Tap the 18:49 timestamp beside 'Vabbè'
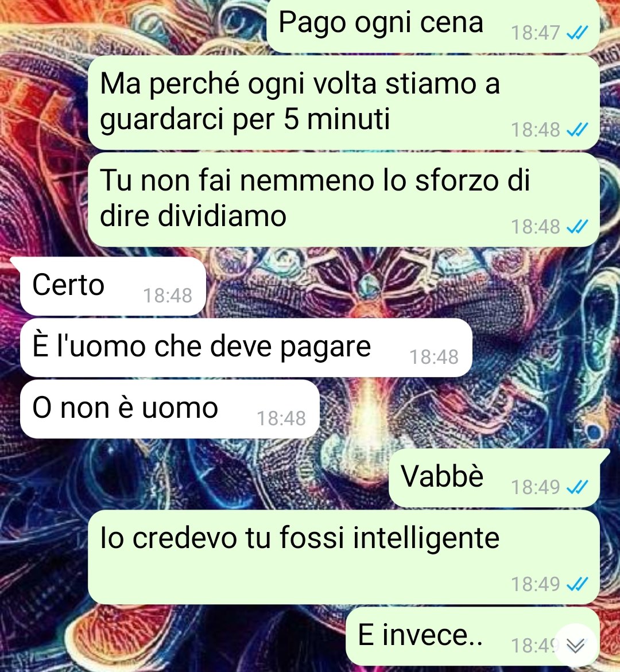This screenshot has height=672, width=620. [x=536, y=487]
